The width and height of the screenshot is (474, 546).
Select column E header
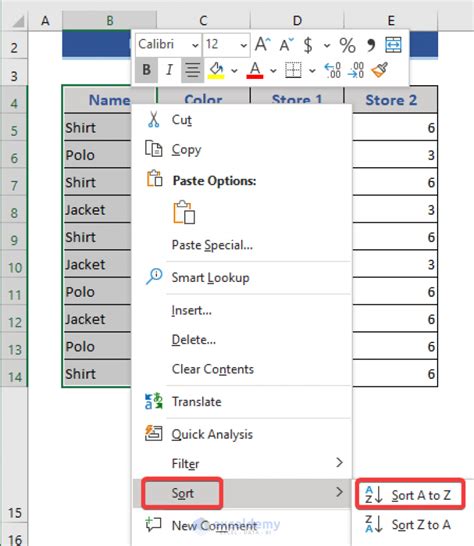(x=391, y=21)
